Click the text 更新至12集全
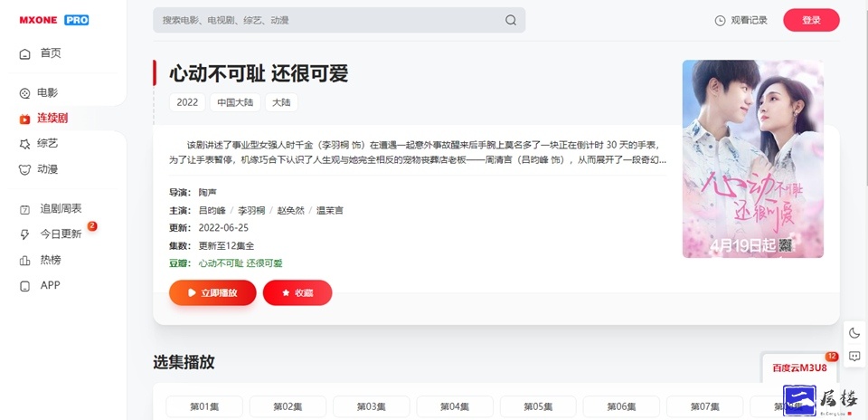The width and height of the screenshot is (868, 420). (226, 245)
